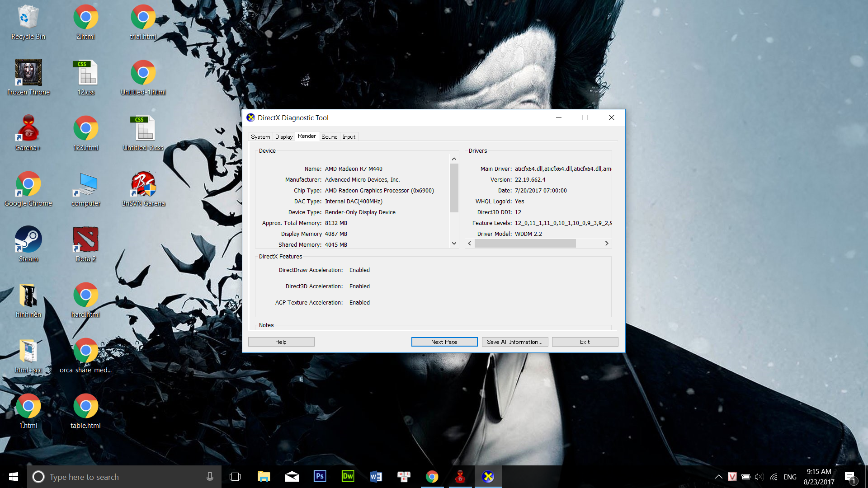Click the Drivers horizontal scrollbar thumb
The height and width of the screenshot is (488, 868).
click(x=525, y=243)
